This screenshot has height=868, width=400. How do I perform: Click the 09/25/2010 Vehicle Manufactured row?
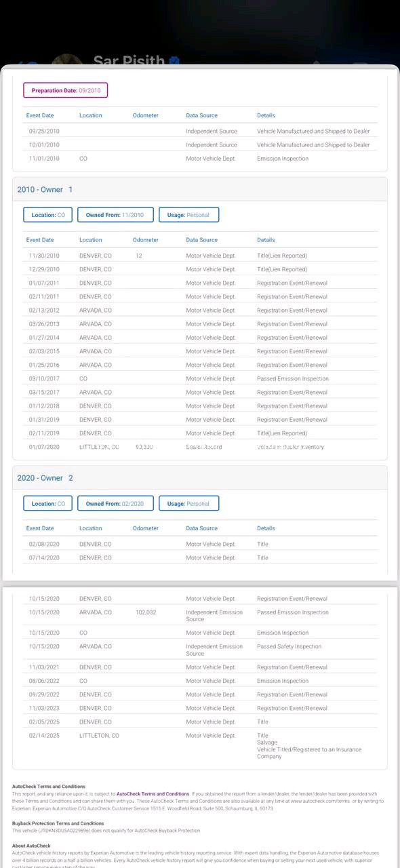point(200,131)
